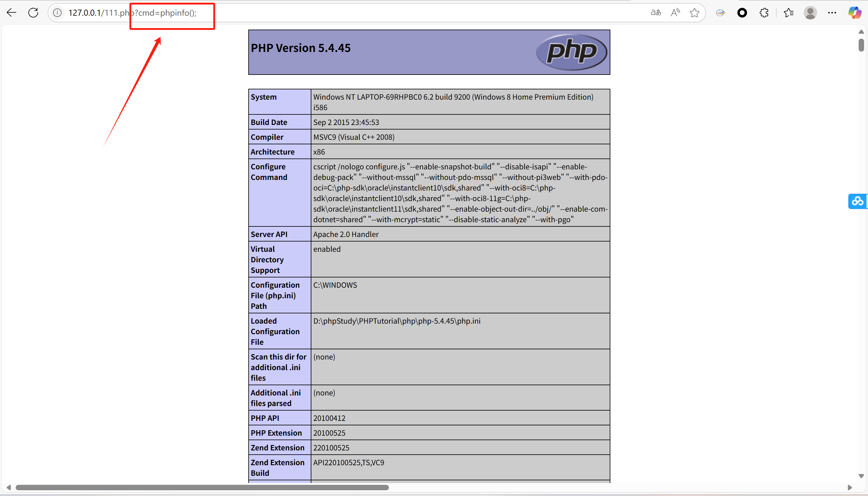Select the 'Compiler' label
The height and width of the screenshot is (496, 868).
267,137
